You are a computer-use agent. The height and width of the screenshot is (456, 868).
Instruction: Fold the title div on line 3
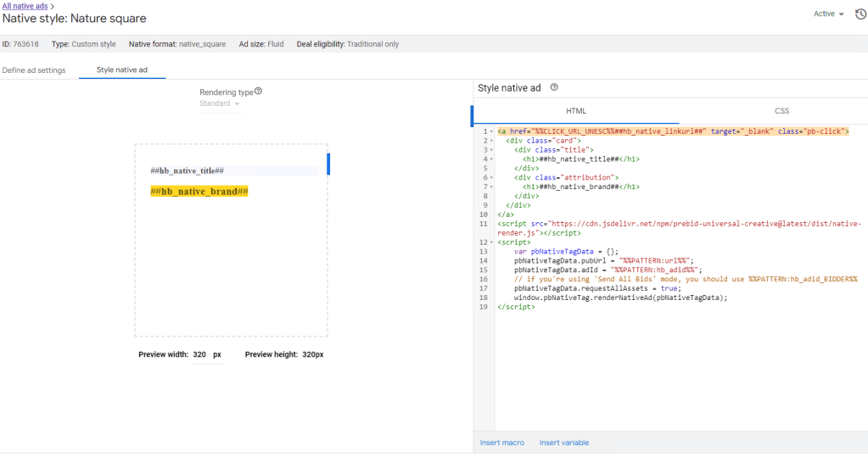coord(491,150)
